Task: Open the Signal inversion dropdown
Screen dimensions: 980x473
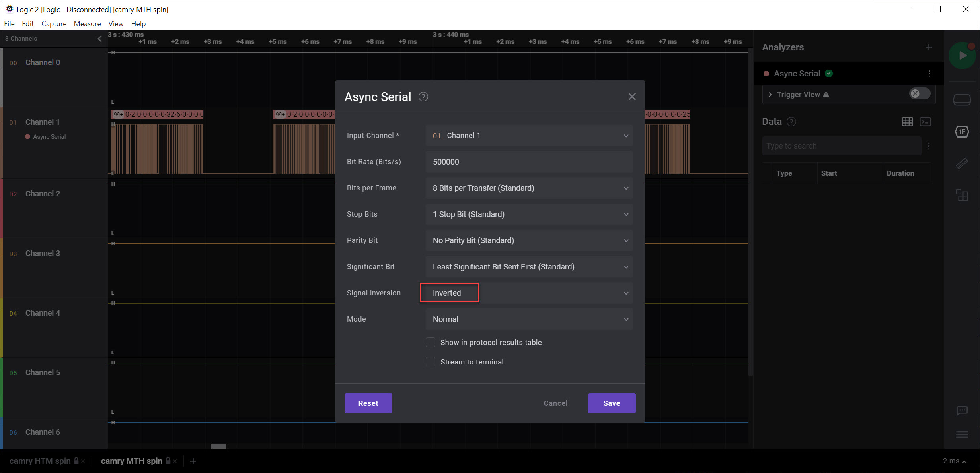Action: 529,293
